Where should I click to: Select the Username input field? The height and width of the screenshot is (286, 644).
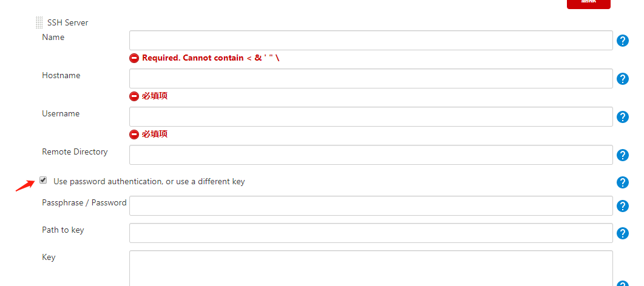click(370, 117)
